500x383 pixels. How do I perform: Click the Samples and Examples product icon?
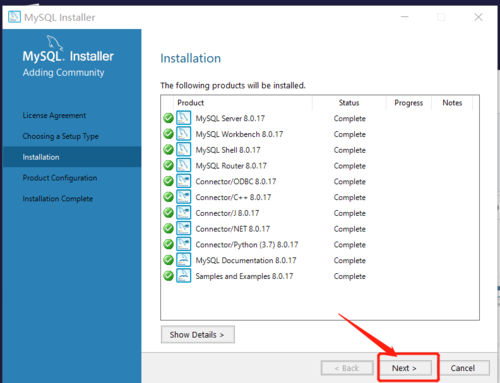pyautogui.click(x=183, y=276)
